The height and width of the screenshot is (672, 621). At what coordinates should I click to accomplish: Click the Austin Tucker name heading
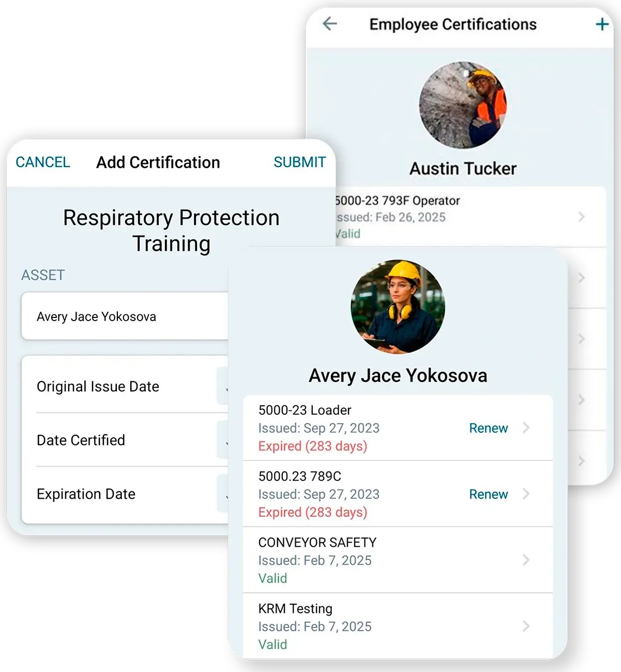463,169
